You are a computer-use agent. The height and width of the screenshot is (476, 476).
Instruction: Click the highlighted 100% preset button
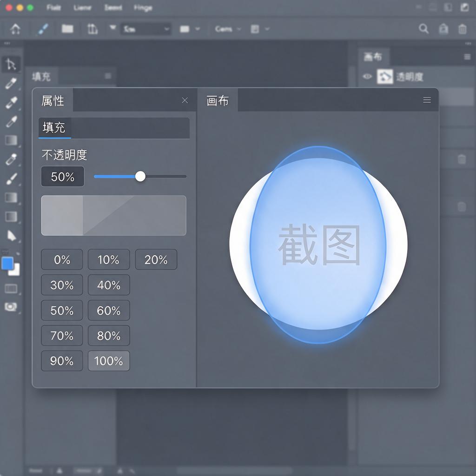(109, 361)
